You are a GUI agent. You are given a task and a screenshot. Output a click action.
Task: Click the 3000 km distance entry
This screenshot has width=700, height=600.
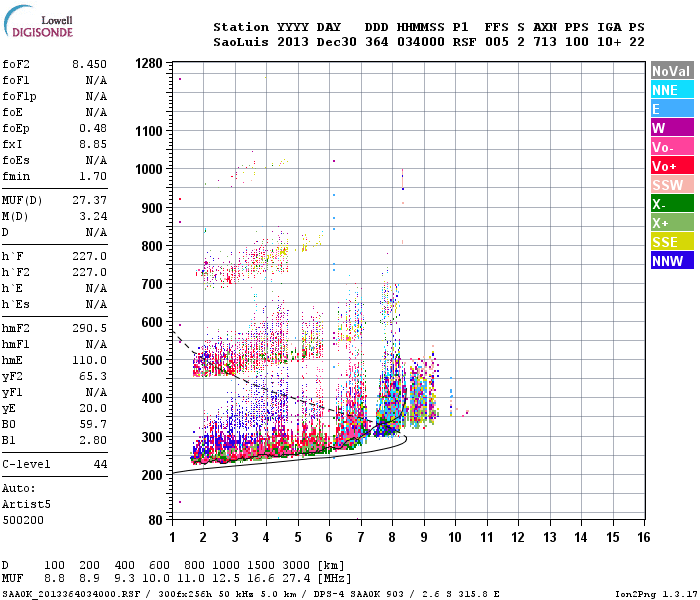click(296, 565)
